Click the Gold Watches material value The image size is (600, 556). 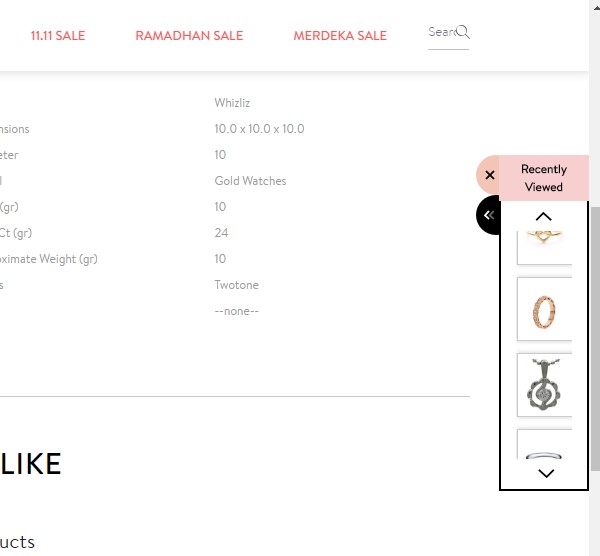[x=250, y=181]
